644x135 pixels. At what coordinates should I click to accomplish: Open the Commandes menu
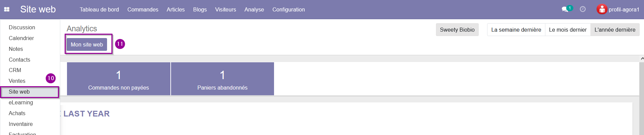point(143,9)
